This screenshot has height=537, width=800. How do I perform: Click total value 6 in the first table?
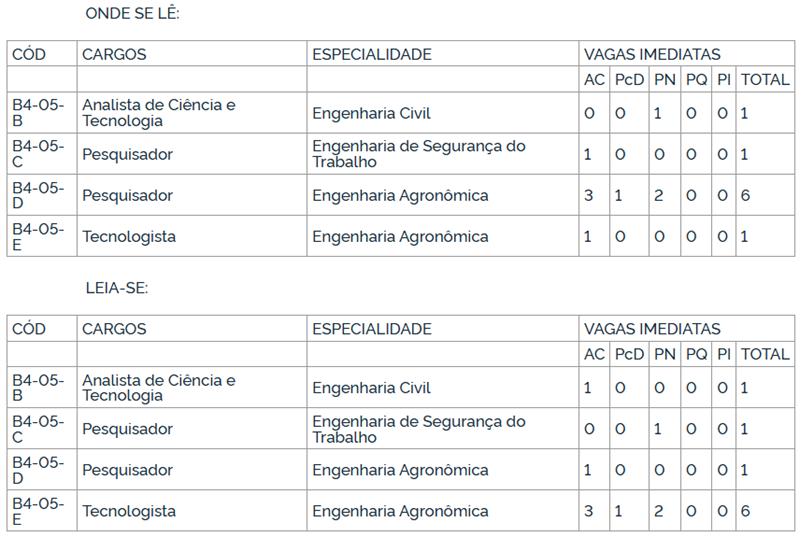(x=745, y=195)
